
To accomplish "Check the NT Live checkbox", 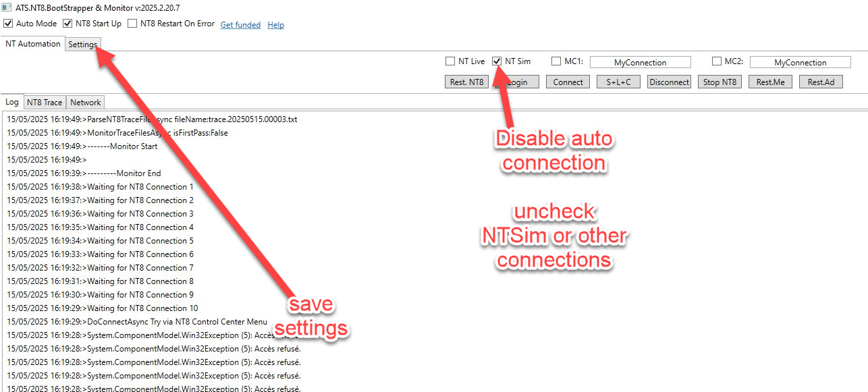I will click(x=450, y=61).
